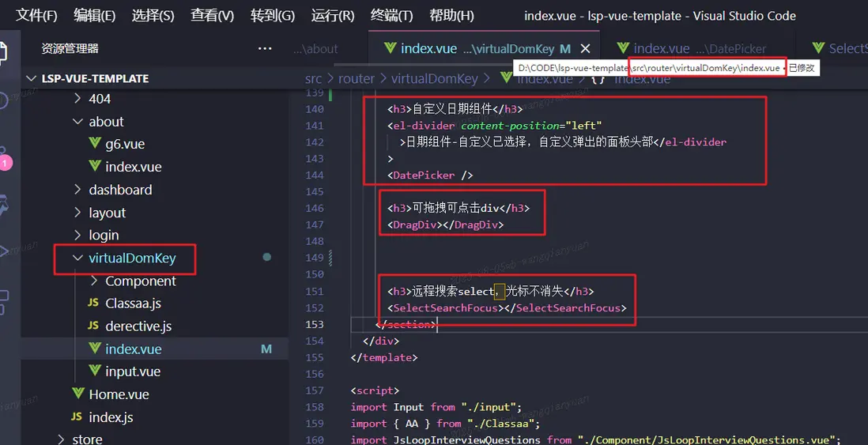Viewport: 868px width, 445px height.
Task: Expand the layout folder
Action: 77,213
